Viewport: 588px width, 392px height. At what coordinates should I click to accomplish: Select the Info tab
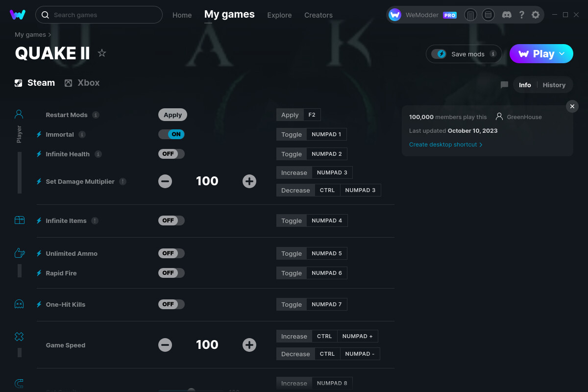(525, 85)
